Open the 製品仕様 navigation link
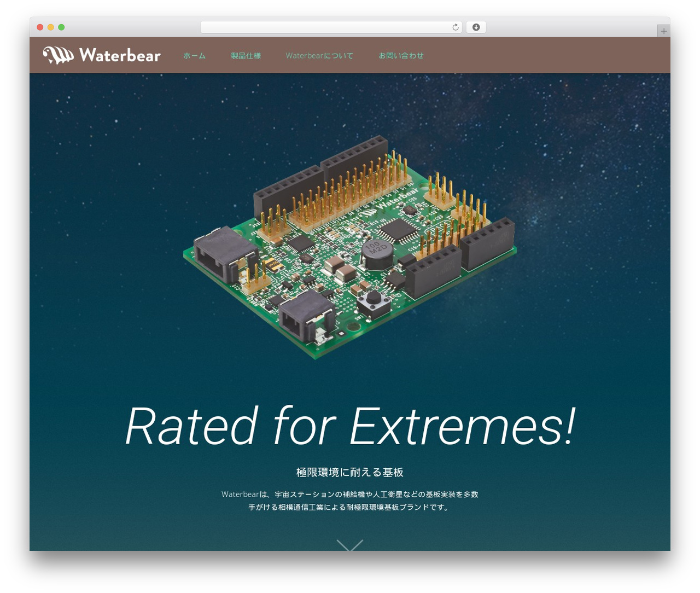 tap(246, 56)
